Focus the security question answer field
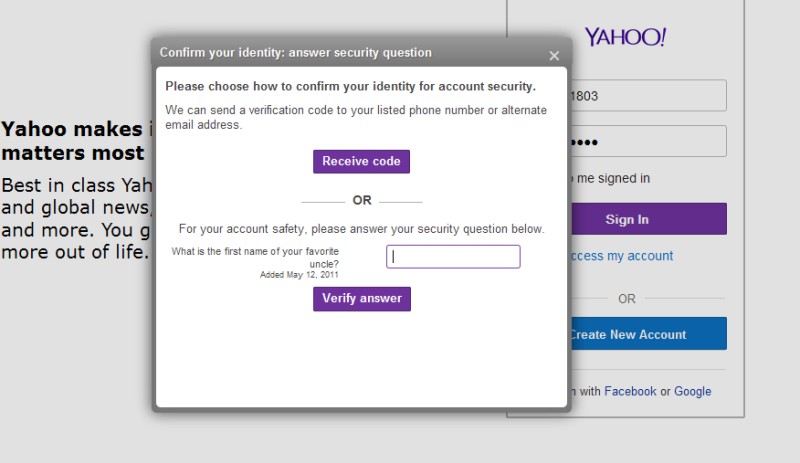This screenshot has height=463, width=800. coord(453,257)
